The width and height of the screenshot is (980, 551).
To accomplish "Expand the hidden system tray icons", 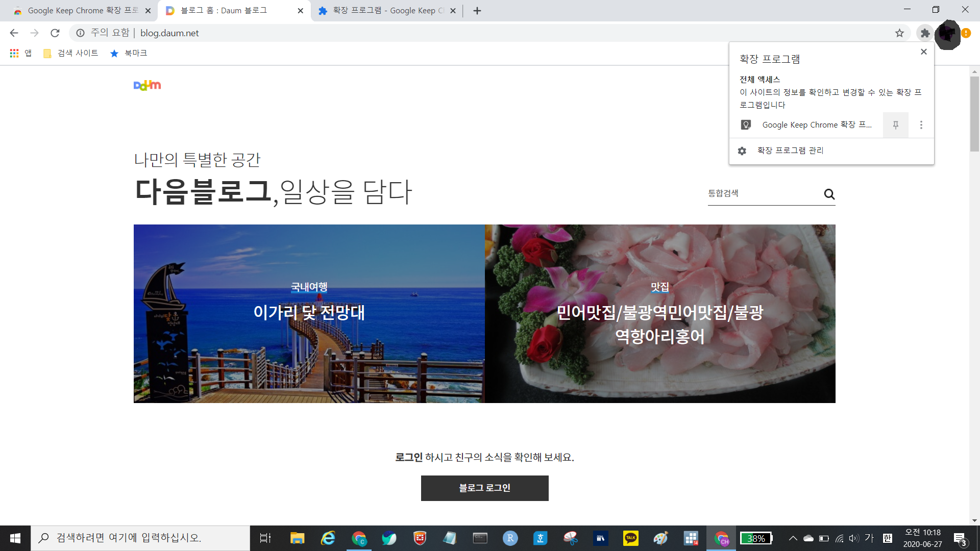I will (793, 538).
